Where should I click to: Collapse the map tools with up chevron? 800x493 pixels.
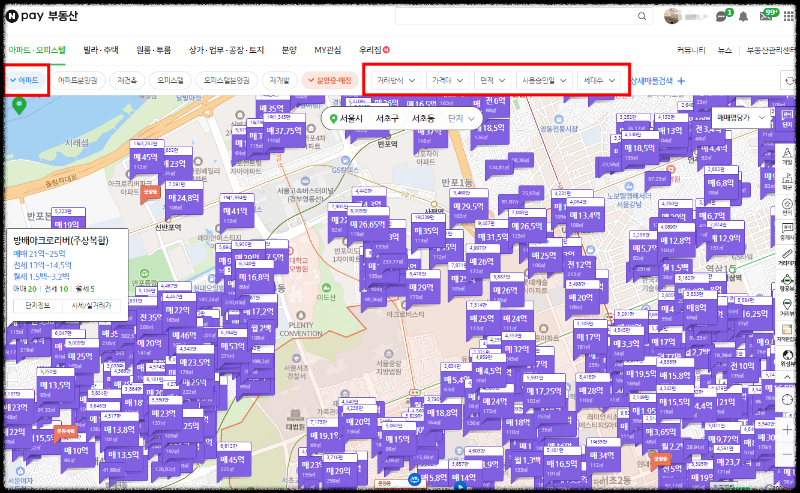pos(787,377)
